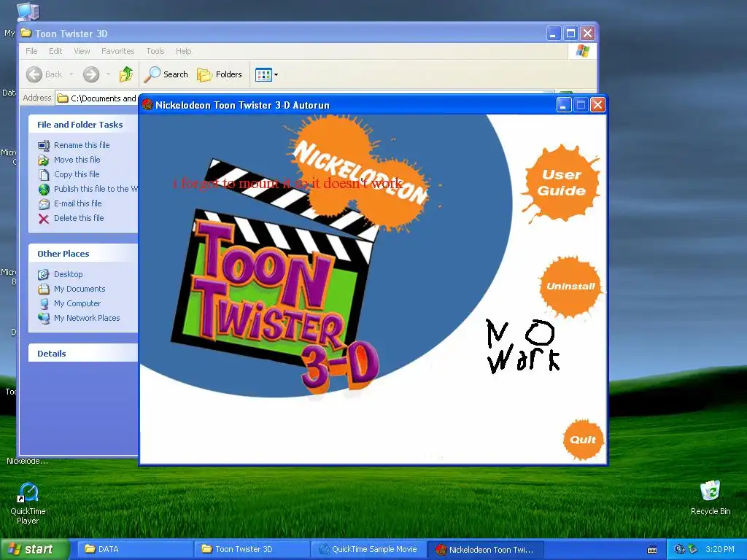The width and height of the screenshot is (747, 560).
Task: Click the Autorun window title bar icon
Action: click(x=147, y=104)
